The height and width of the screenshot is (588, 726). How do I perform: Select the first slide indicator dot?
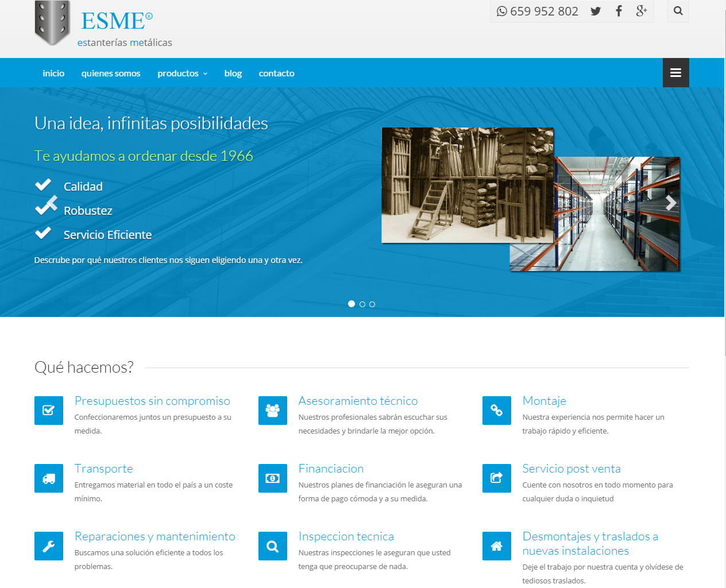tap(352, 304)
